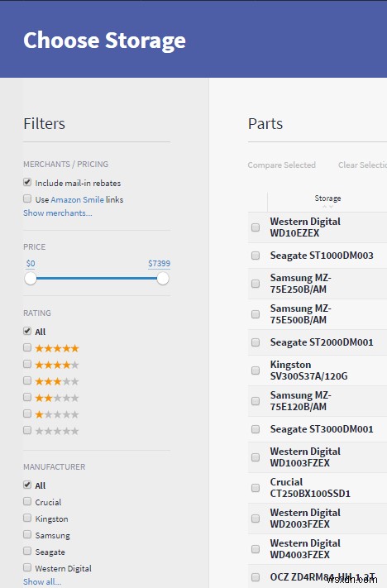Select the five-star rating filter
Image resolution: width=387 pixels, height=588 pixels.
(x=27, y=347)
